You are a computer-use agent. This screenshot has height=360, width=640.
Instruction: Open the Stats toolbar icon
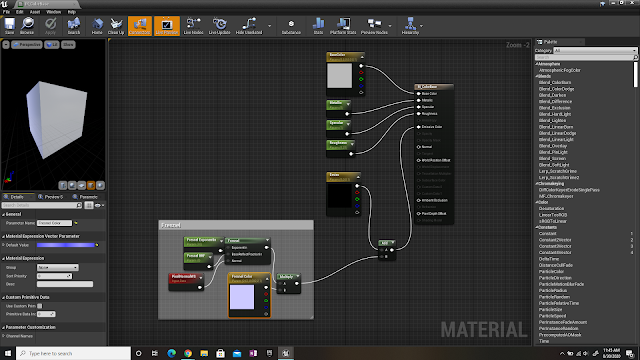point(318,26)
